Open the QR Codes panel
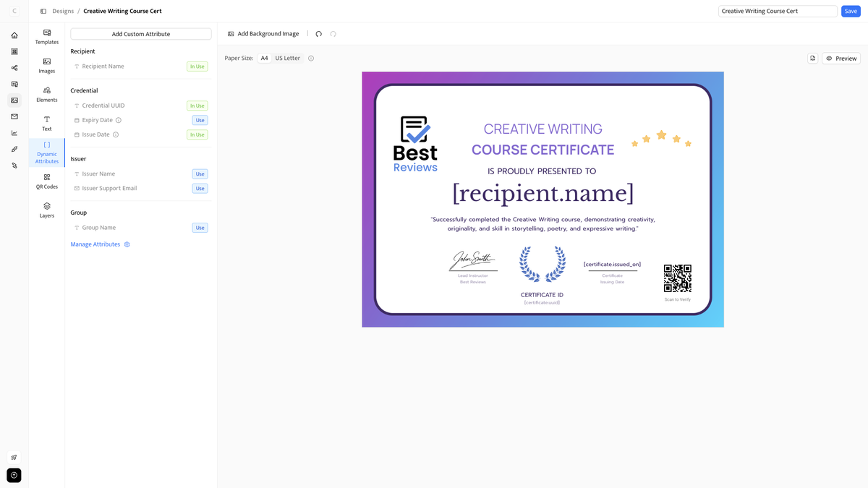Image resolution: width=868 pixels, height=488 pixels. coord(46,181)
